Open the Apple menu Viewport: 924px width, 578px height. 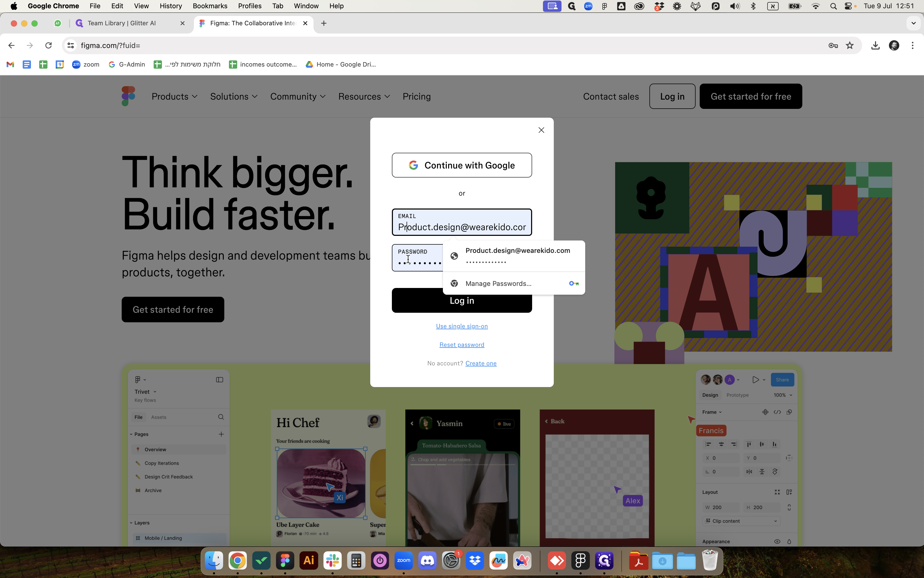click(x=14, y=6)
